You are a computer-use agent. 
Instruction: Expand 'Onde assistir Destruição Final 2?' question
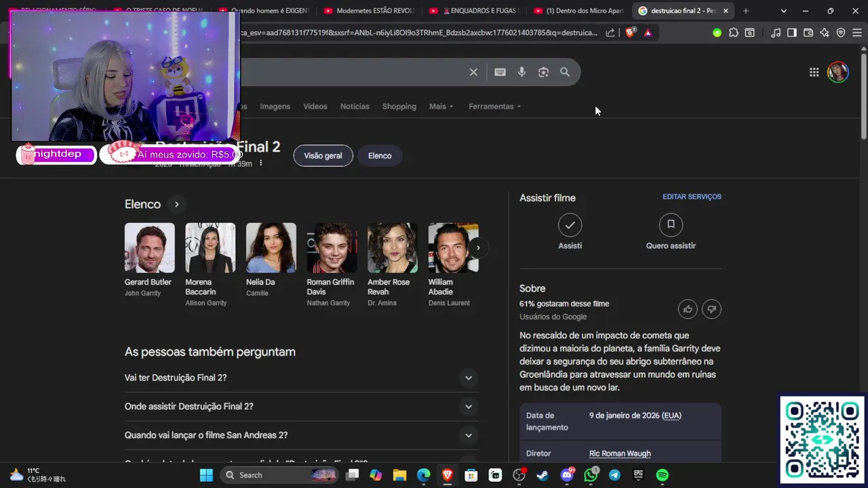[301, 407]
